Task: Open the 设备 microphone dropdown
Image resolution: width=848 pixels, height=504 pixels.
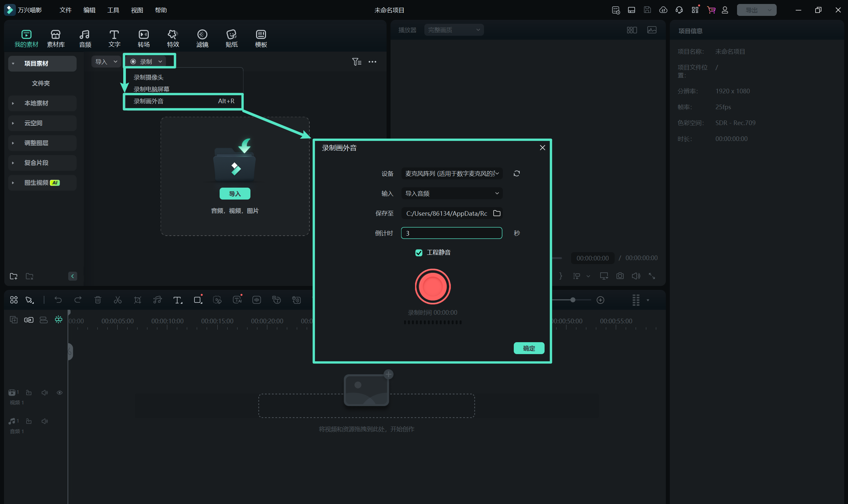Action: click(451, 173)
